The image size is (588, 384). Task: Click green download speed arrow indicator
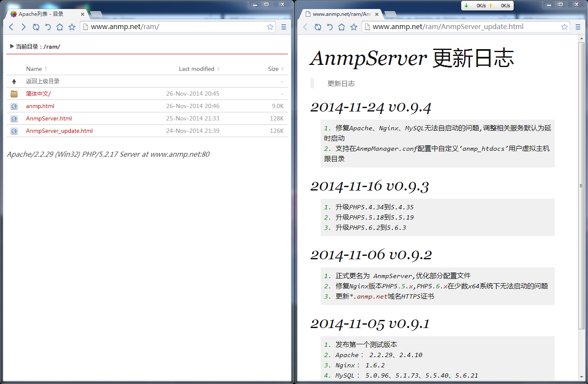[466, 6]
